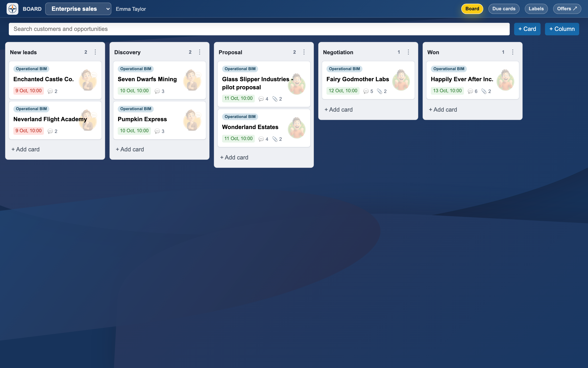Click the + Column button
The width and height of the screenshot is (588, 368).
click(x=562, y=29)
